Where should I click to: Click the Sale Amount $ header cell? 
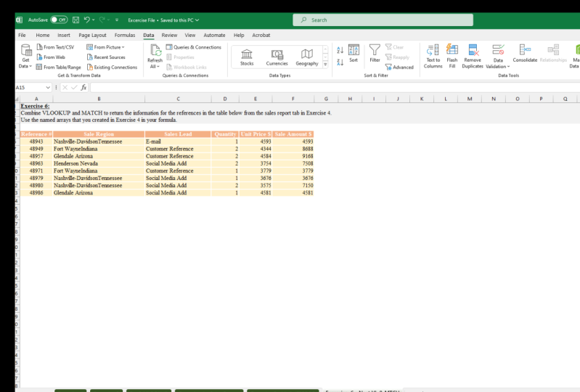tap(293, 134)
